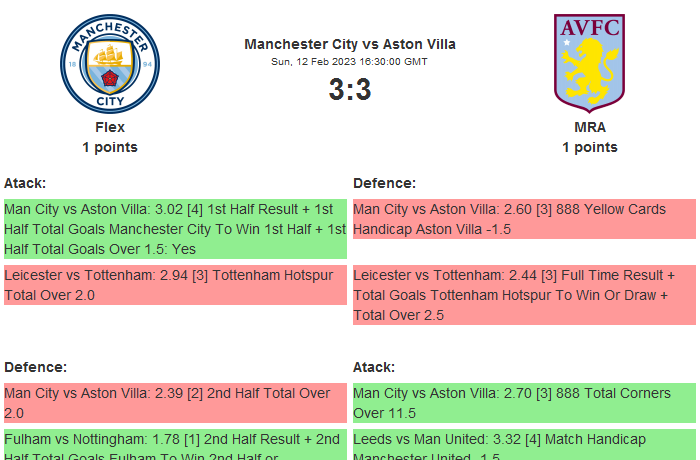Click the Manchester City vs Aston Villa title
This screenshot has width=700, height=460.
click(350, 44)
